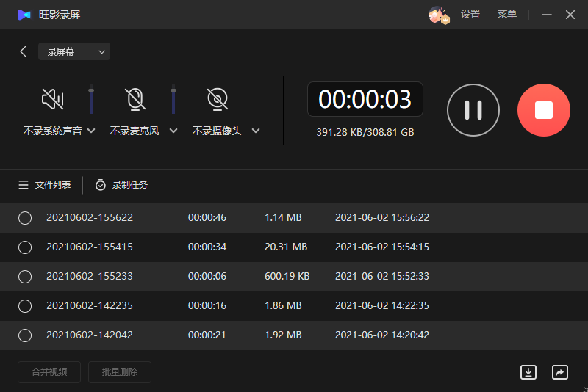This screenshot has height=392, width=588.
Task: Click the import download icon
Action: tap(528, 372)
